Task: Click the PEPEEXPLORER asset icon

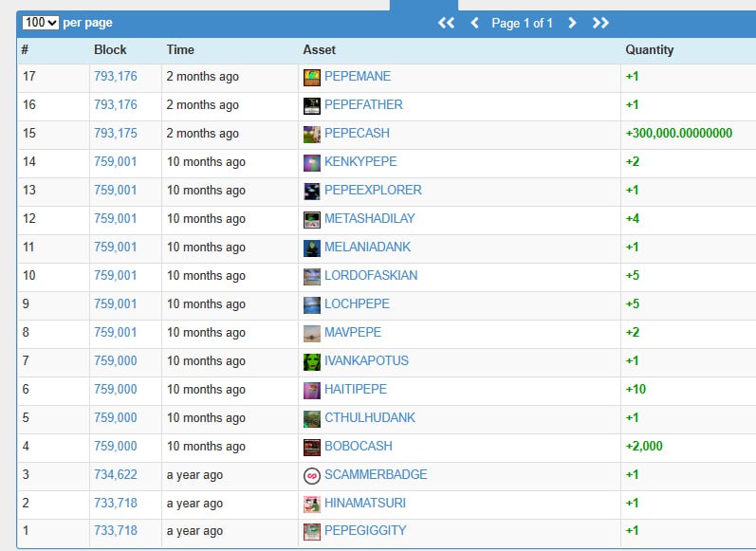Action: click(x=312, y=192)
